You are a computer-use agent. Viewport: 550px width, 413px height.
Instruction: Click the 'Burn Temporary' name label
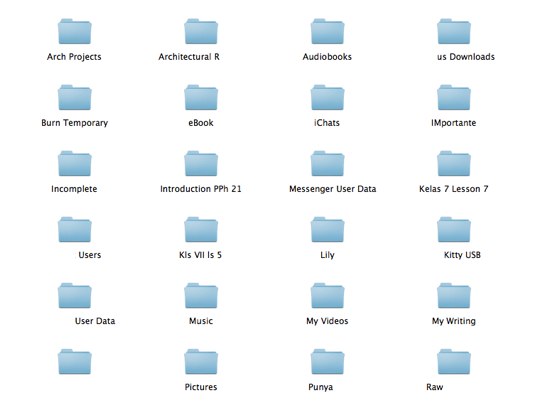(x=75, y=123)
